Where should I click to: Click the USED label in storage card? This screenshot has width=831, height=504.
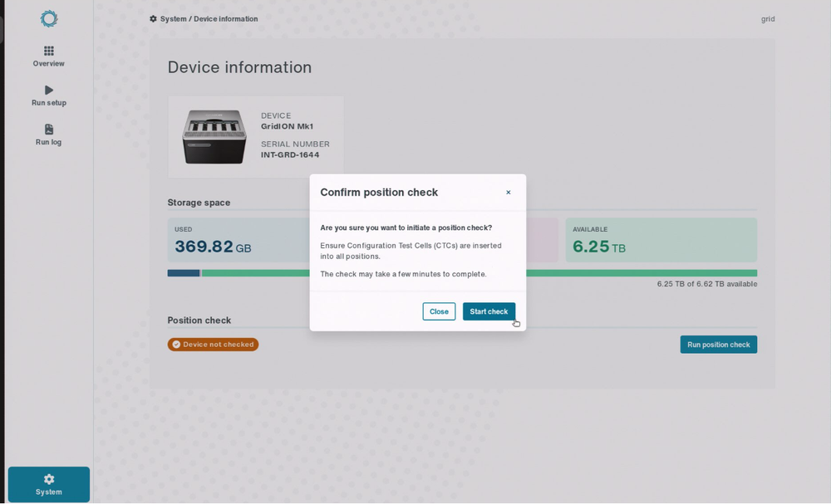[x=184, y=229]
